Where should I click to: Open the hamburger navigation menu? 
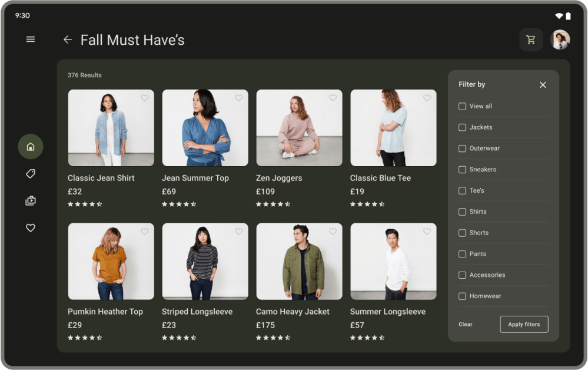[x=31, y=39]
